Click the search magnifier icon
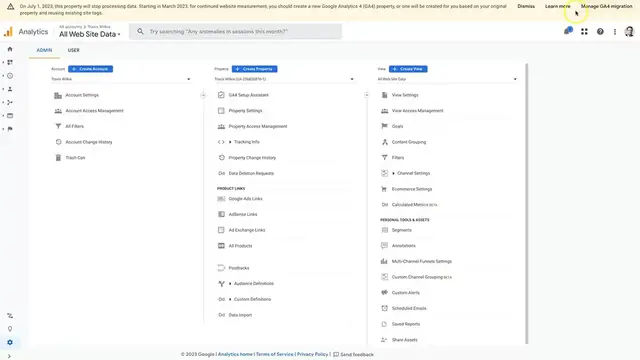 (140, 31)
